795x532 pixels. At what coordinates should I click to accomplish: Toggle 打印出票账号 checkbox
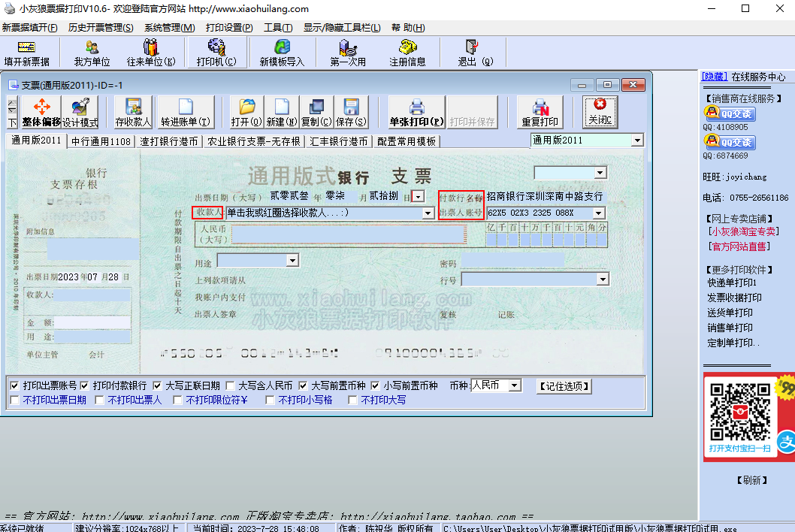15,386
